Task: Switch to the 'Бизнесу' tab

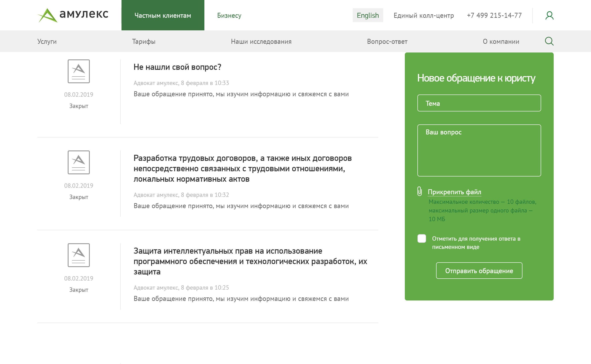Action: pos(229,15)
